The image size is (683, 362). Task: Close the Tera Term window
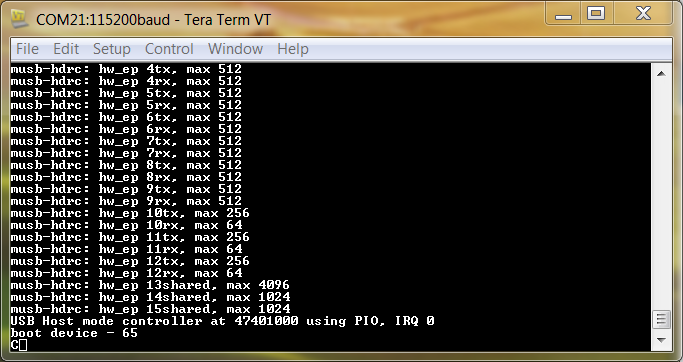tap(643, 14)
